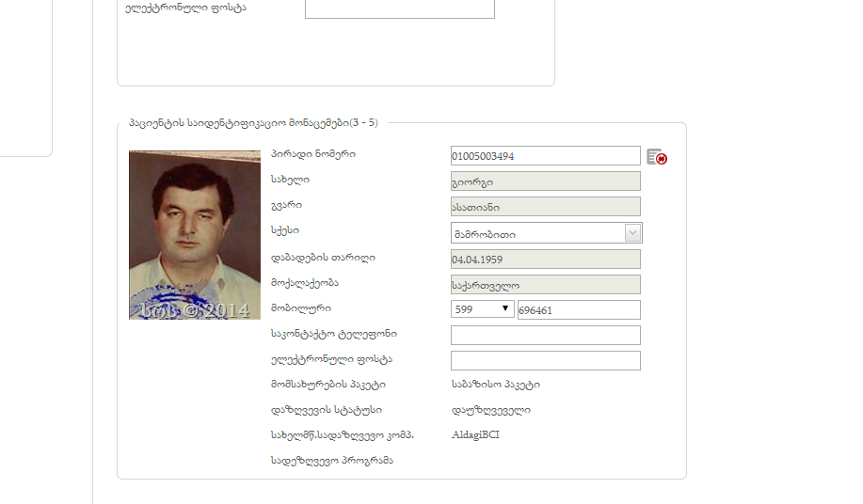
Task: Click the სადეზღვევო პროგრამა label
Action: (331, 460)
